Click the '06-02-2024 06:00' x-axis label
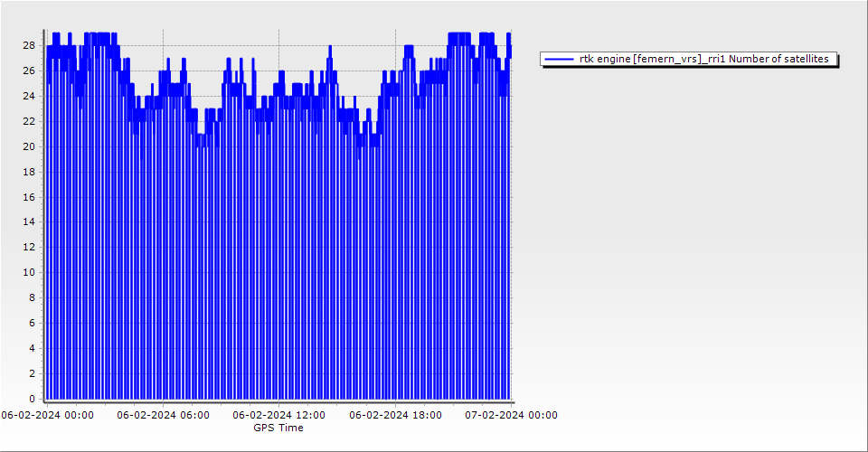This screenshot has width=868, height=452. click(163, 416)
